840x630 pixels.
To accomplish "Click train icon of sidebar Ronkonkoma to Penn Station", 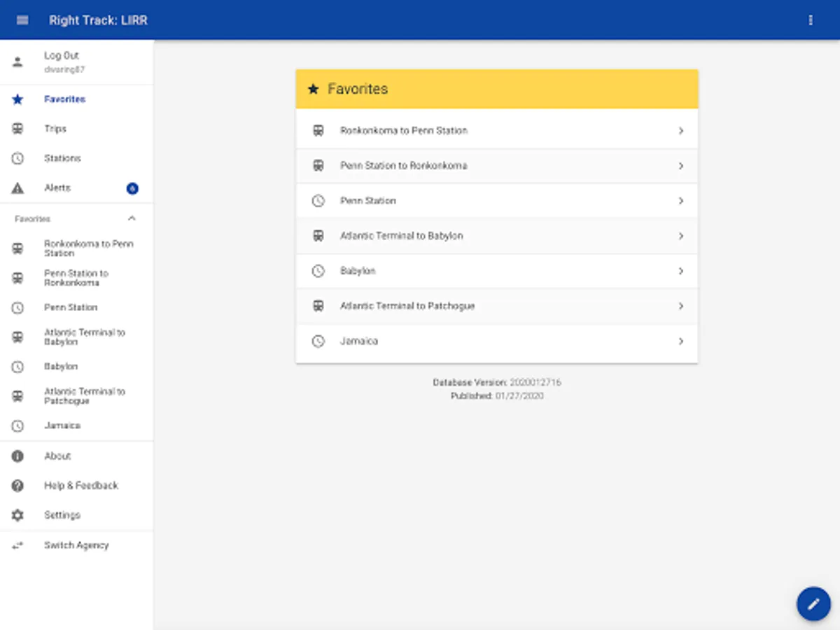I will tap(17, 248).
